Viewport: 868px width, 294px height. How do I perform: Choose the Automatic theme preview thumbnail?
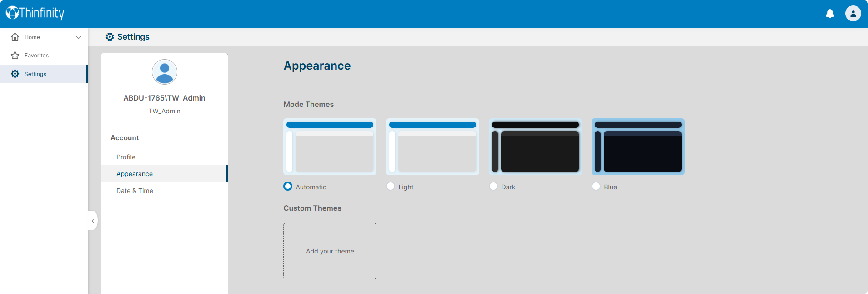330,147
